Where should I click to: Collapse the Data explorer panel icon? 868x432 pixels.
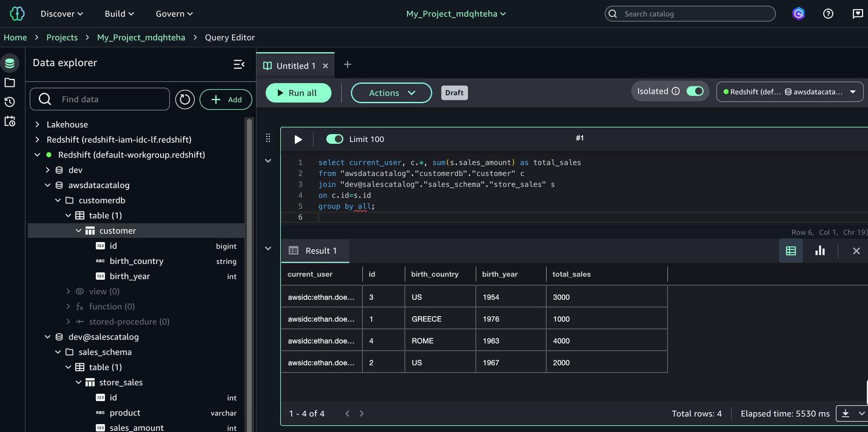pos(239,64)
